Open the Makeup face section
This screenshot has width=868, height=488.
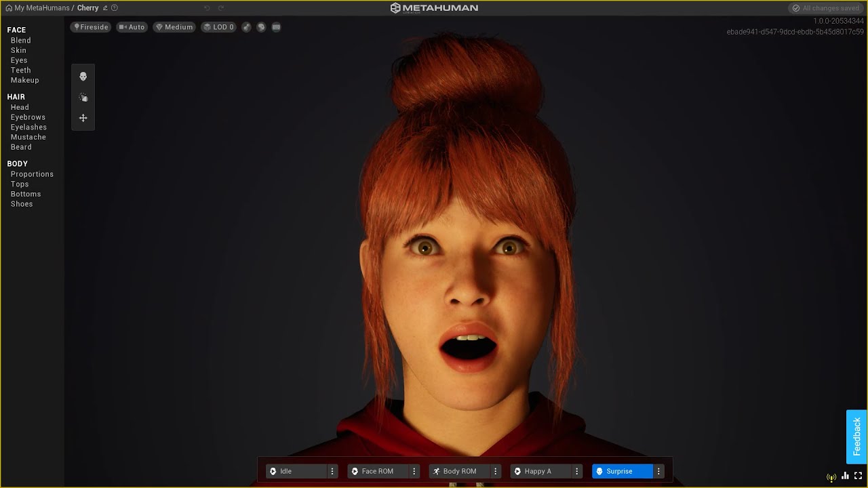pyautogui.click(x=25, y=80)
